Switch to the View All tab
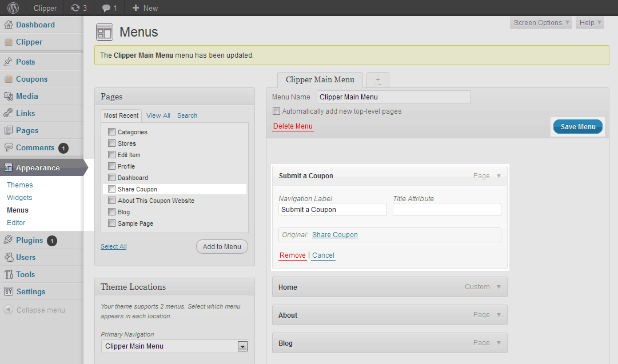 tap(158, 115)
